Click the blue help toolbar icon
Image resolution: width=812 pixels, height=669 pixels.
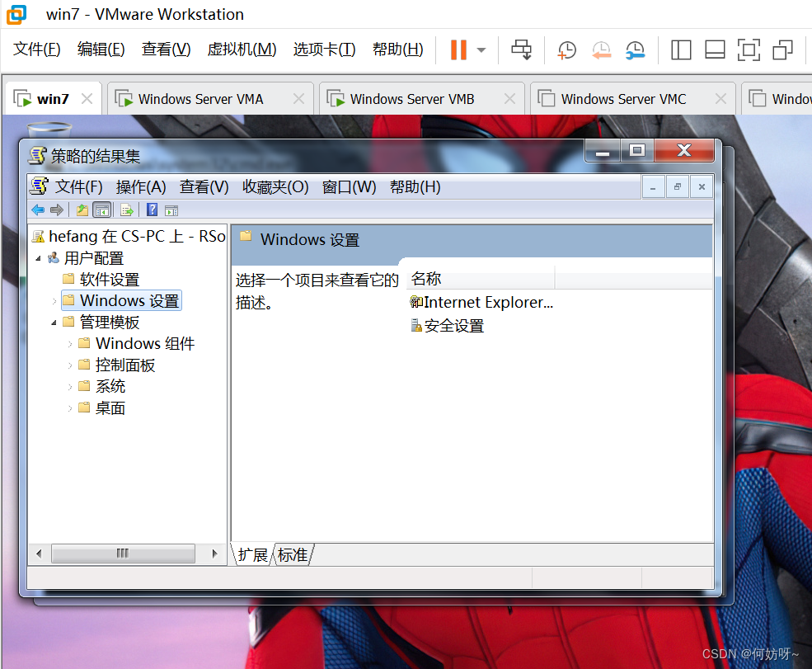152,210
